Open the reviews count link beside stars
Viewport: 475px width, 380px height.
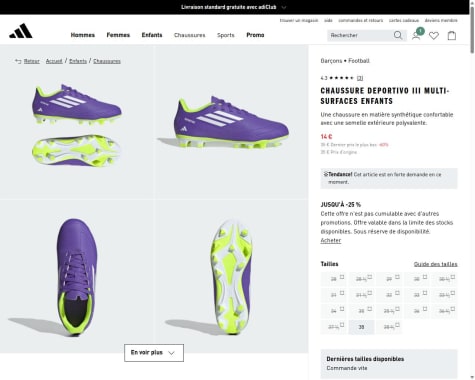[x=360, y=78]
